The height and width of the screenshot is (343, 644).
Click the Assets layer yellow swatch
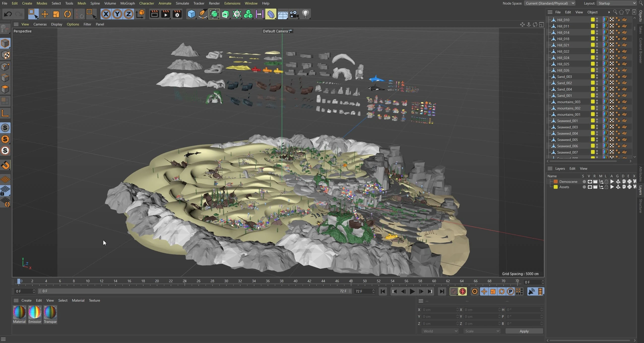[x=556, y=187]
